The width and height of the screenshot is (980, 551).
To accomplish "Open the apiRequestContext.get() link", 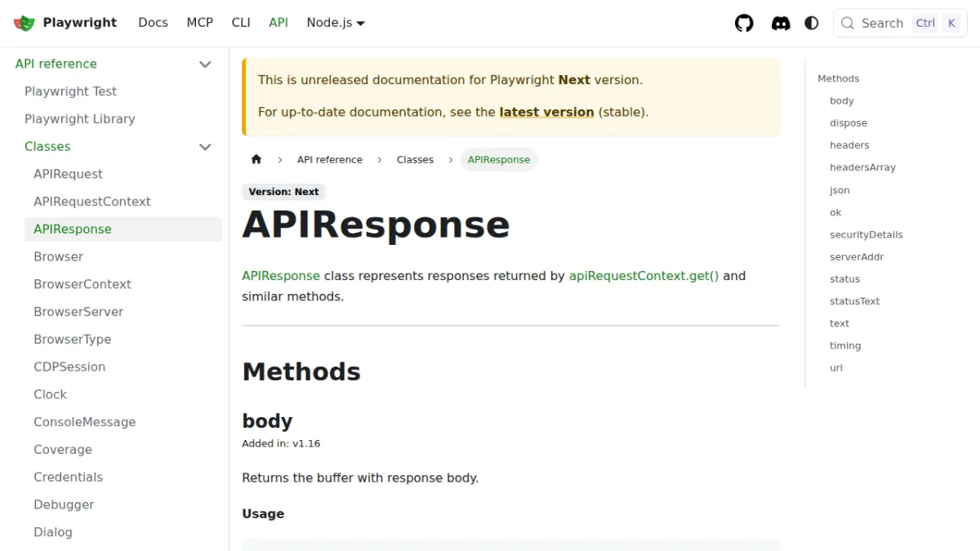I will coord(644,276).
